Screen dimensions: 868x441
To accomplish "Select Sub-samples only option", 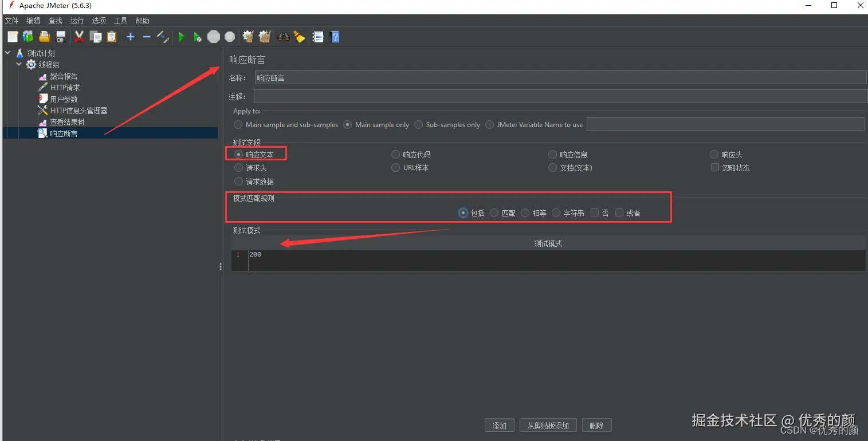I will click(419, 124).
